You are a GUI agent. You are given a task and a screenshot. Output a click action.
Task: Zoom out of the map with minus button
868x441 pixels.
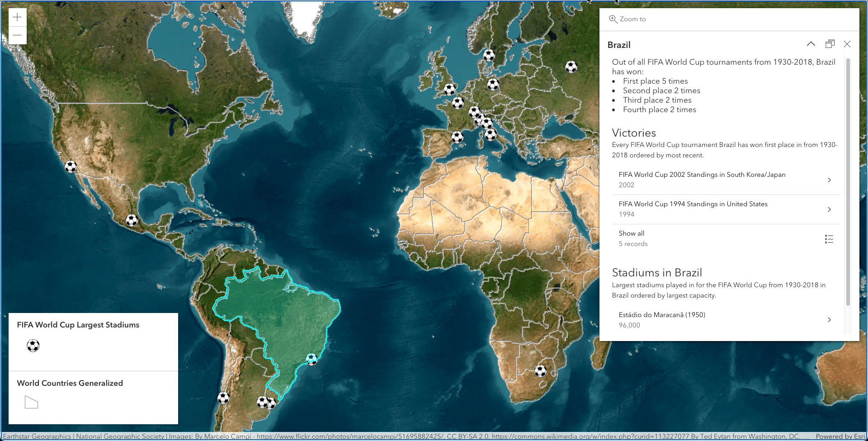point(17,35)
